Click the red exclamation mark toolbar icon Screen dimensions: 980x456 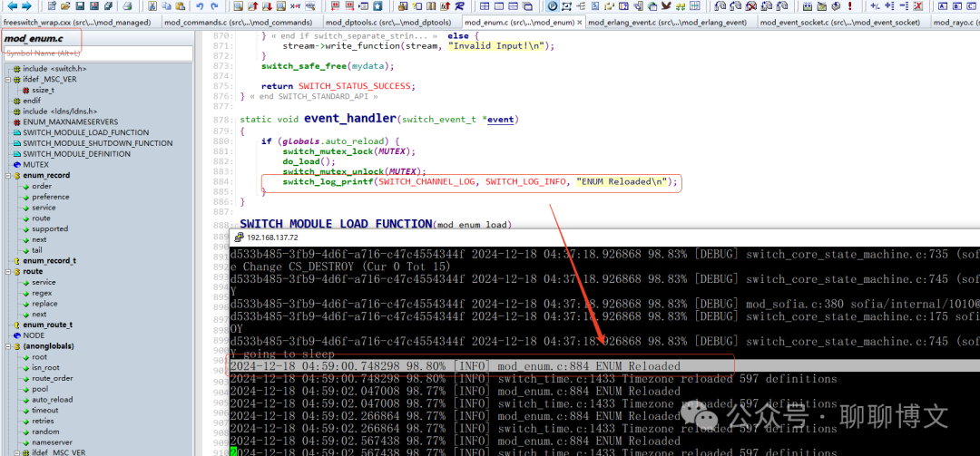pyautogui.click(x=850, y=6)
